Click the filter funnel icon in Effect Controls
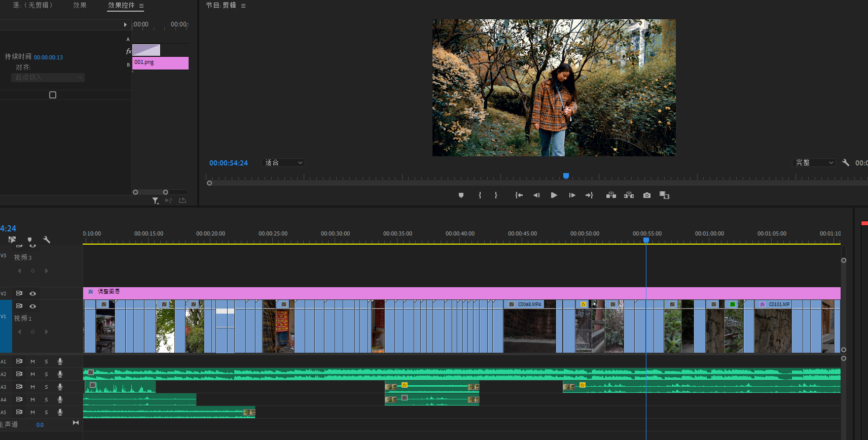This screenshot has height=440, width=868. pyautogui.click(x=155, y=201)
